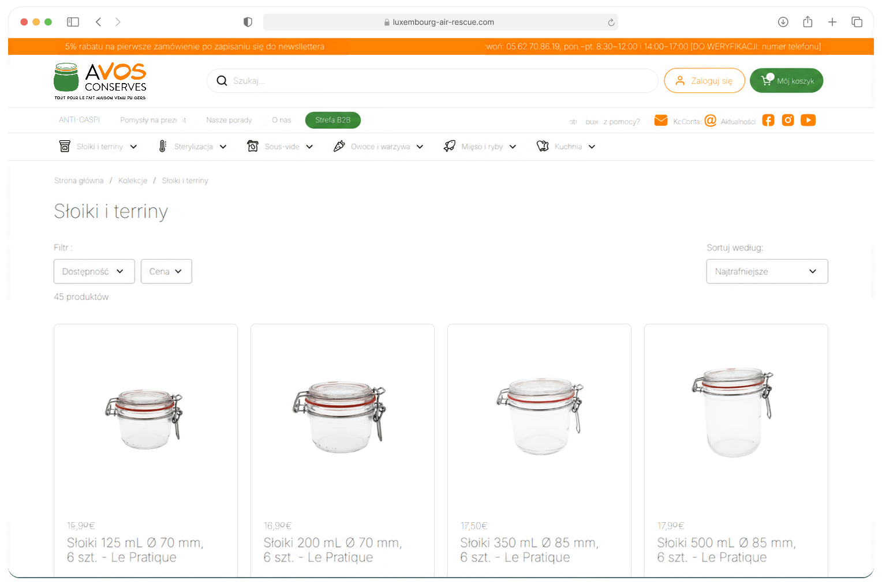The height and width of the screenshot is (588, 882).
Task: Open the YouTube social icon
Action: tap(808, 120)
